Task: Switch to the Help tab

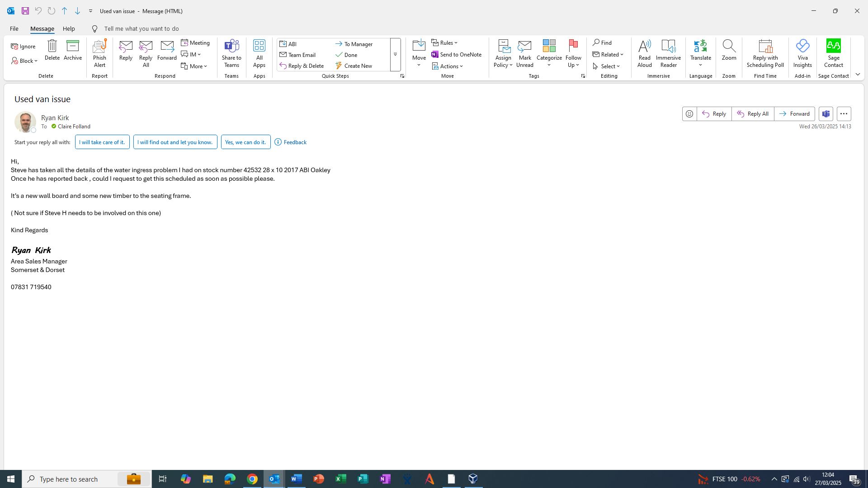Action: click(x=69, y=28)
